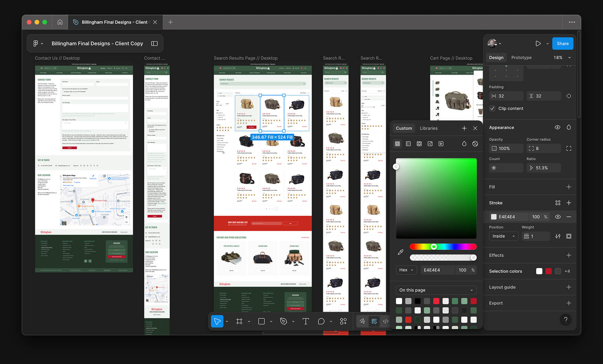The height and width of the screenshot is (364, 603).
Task: Select the Custom tab in color picker
Action: [404, 128]
